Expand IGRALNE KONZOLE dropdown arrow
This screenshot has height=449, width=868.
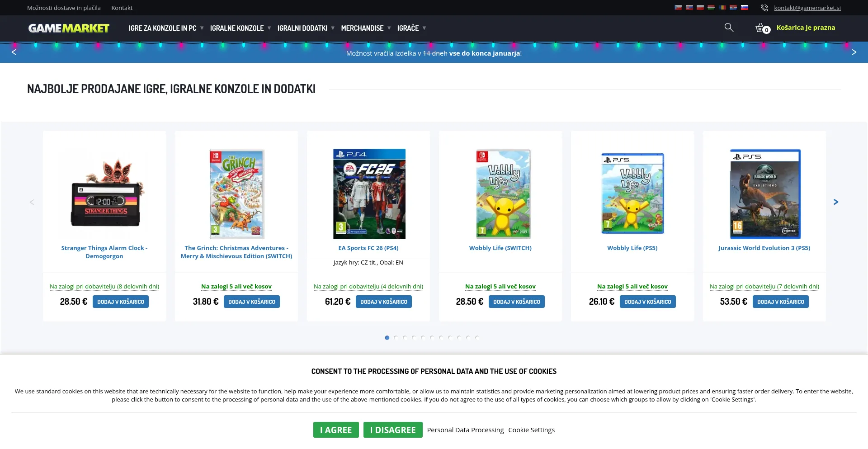click(x=269, y=28)
